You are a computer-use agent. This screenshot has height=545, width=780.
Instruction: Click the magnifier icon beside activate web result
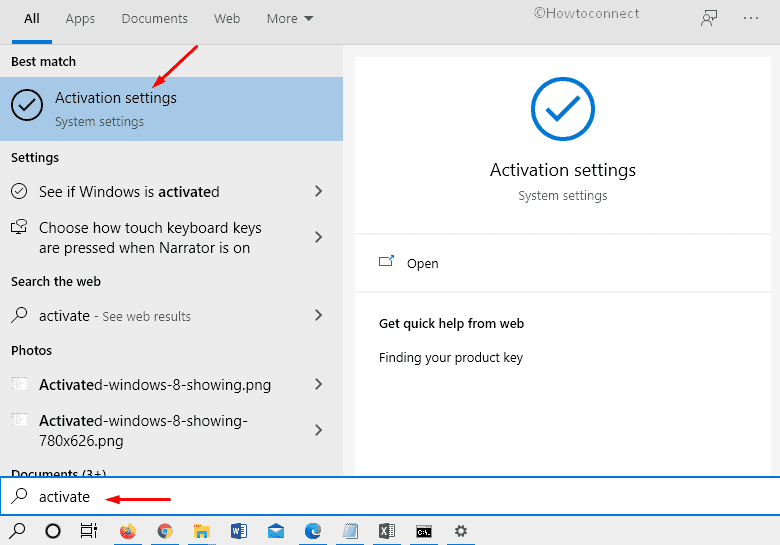tap(19, 315)
